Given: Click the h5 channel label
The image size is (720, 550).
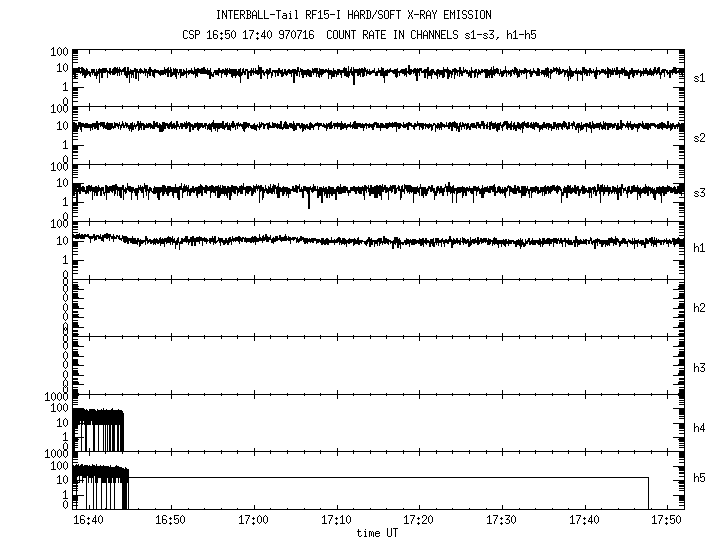Looking at the screenshot, I should click(700, 481).
